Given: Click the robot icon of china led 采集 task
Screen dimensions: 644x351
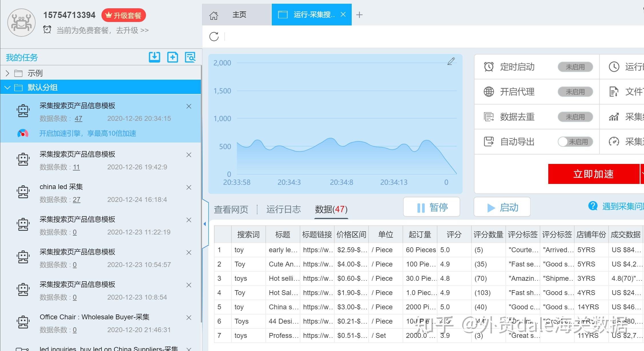Looking at the screenshot, I should coord(23,192).
